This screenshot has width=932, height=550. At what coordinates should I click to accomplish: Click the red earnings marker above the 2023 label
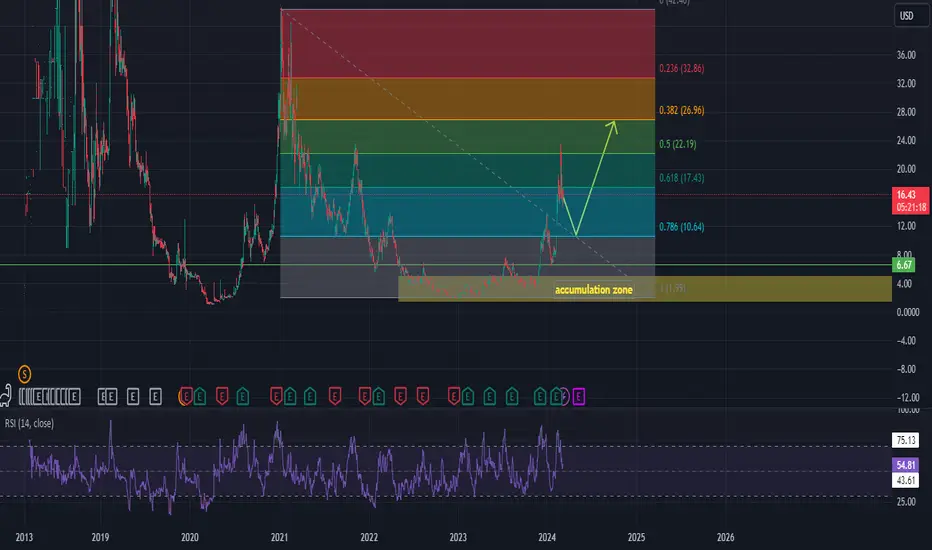coord(454,396)
